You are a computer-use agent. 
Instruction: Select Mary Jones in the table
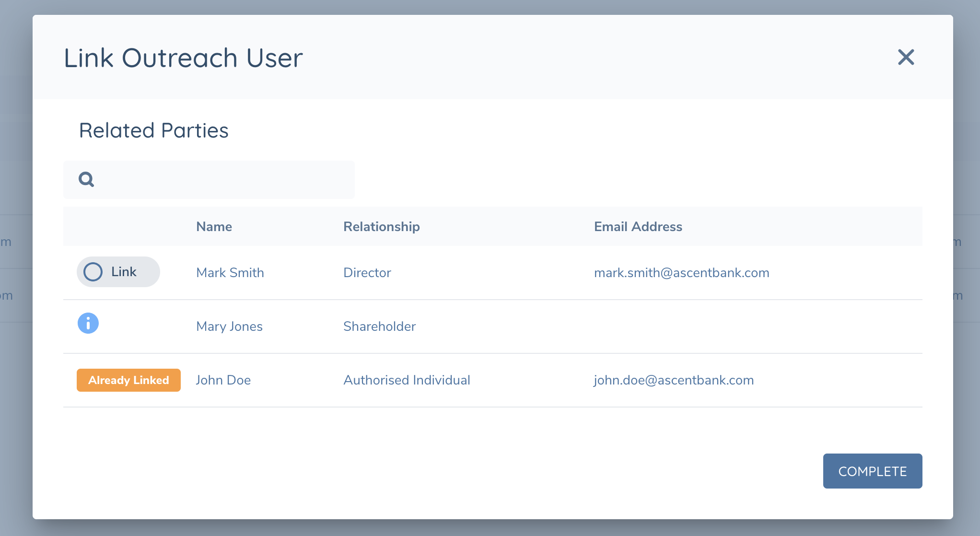tap(229, 326)
